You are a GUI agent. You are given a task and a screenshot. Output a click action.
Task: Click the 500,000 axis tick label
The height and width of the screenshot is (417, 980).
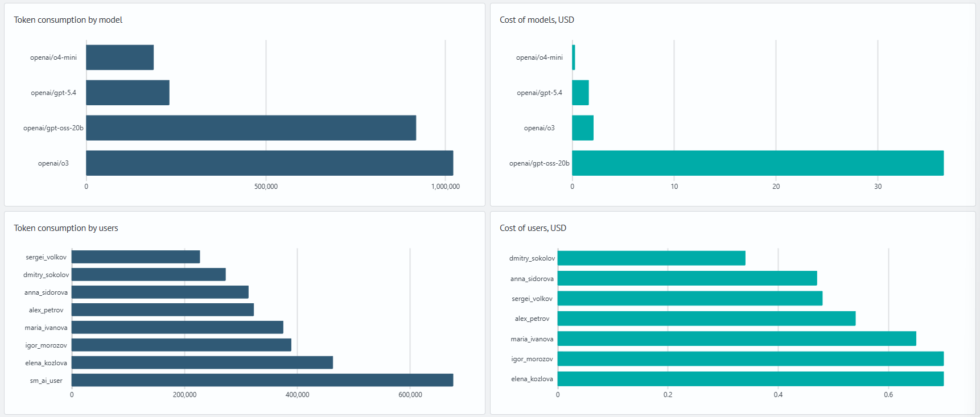tap(266, 187)
